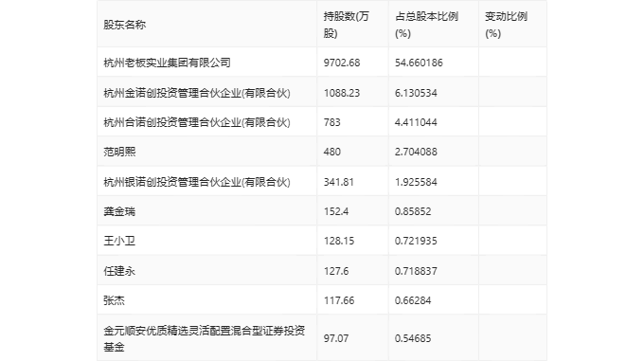This screenshot has width=644, height=361.
Task: Click the 97.07 shares value
Action: 336,338
